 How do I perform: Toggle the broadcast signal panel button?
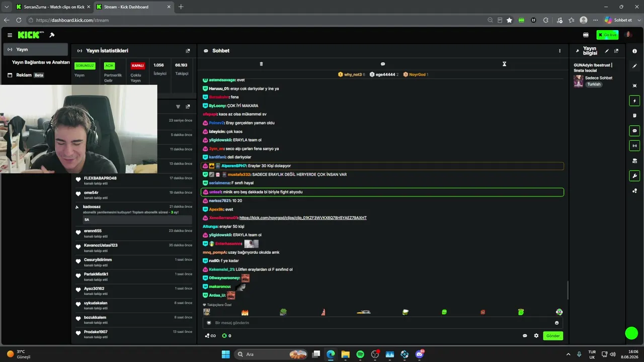click(634, 146)
